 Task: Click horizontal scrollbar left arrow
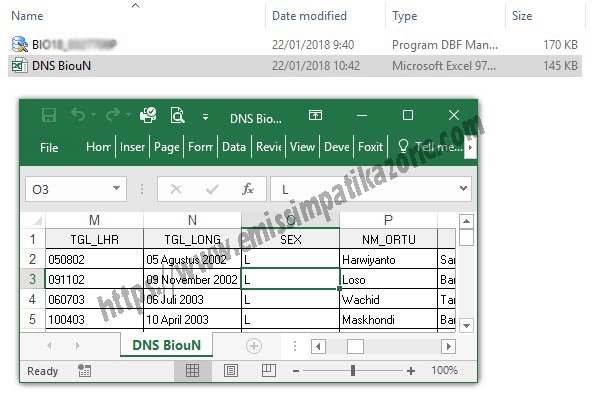click(318, 346)
